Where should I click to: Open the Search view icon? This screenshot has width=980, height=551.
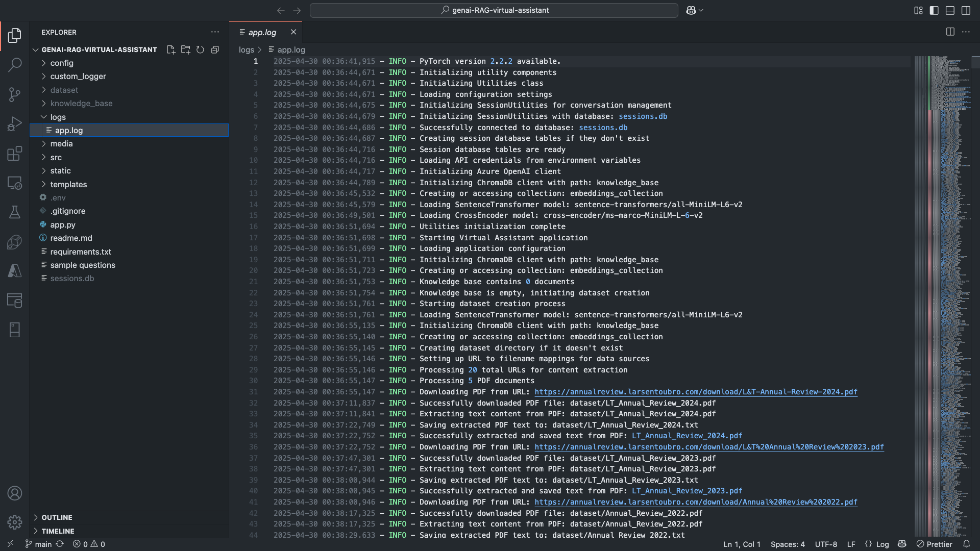coord(15,65)
